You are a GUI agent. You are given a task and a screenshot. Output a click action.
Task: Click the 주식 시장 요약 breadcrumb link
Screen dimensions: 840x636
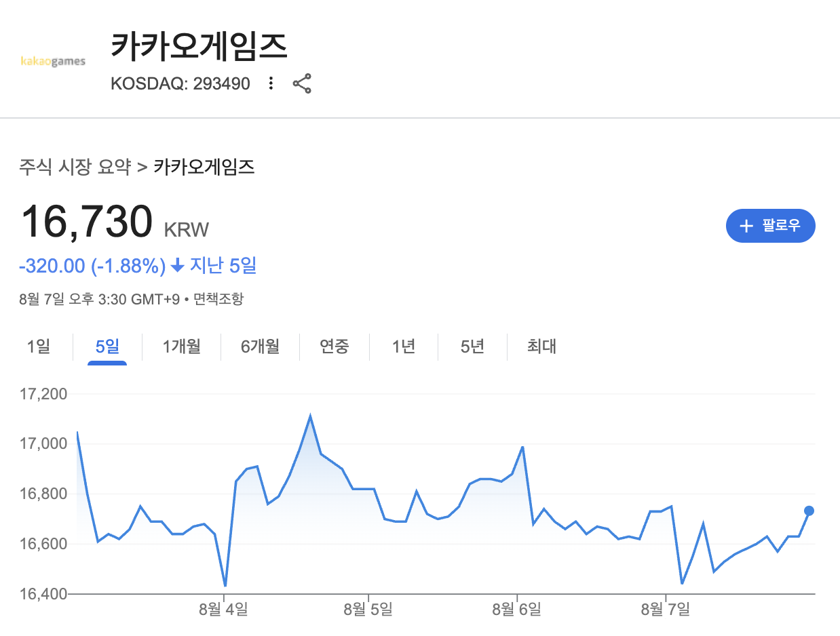[x=75, y=167]
